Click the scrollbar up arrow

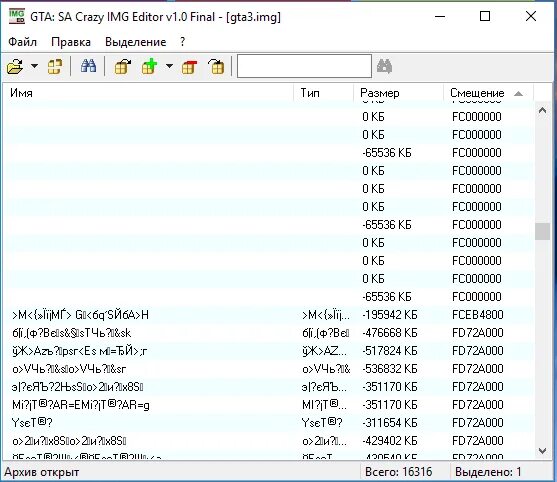click(542, 110)
